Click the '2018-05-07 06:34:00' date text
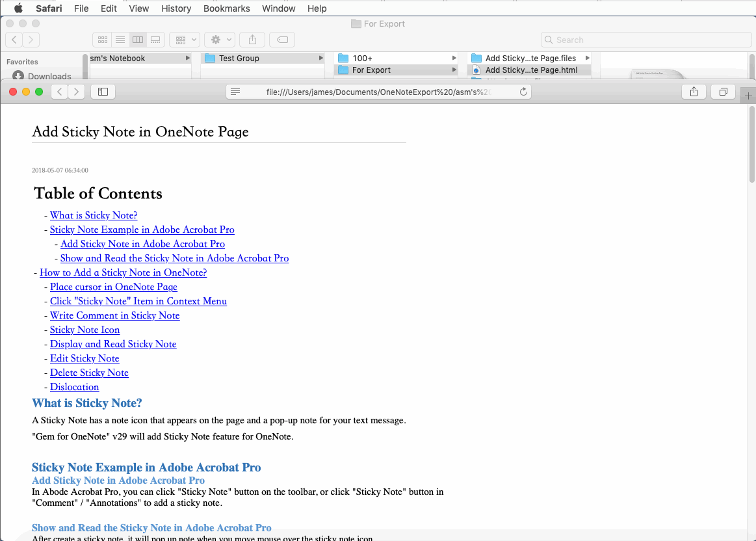Image resolution: width=756 pixels, height=541 pixels. pos(60,170)
